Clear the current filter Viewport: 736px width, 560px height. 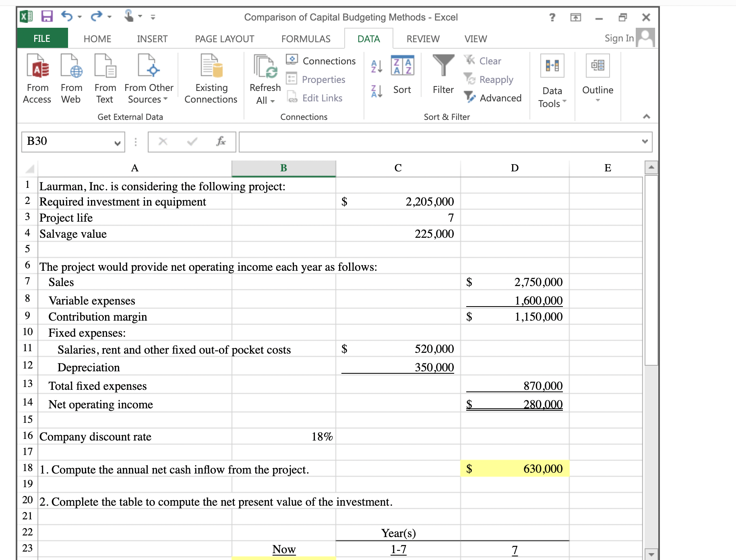click(482, 61)
